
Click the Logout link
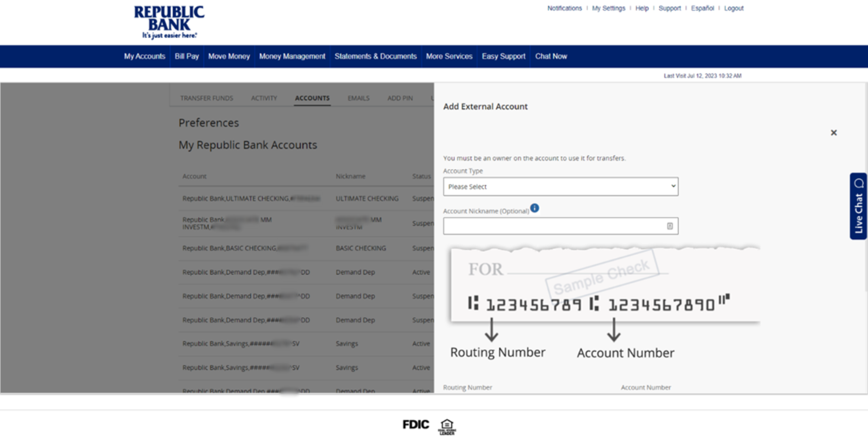tap(734, 8)
